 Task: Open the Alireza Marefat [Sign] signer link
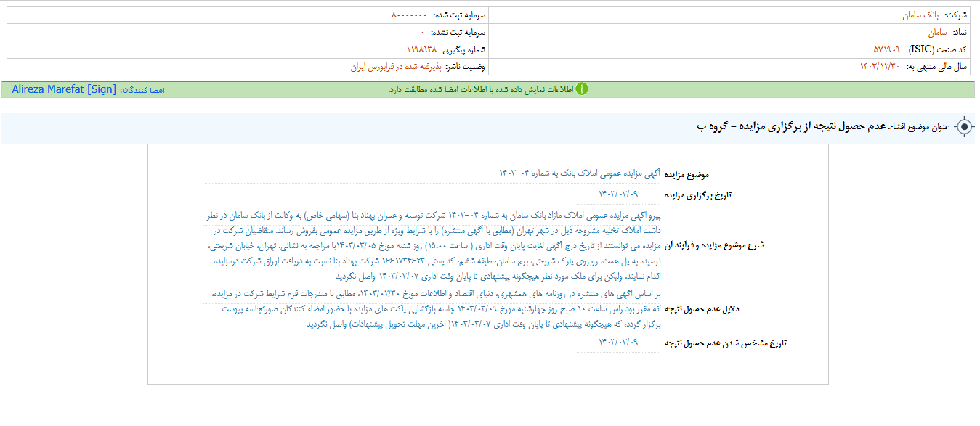pyautogui.click(x=64, y=89)
